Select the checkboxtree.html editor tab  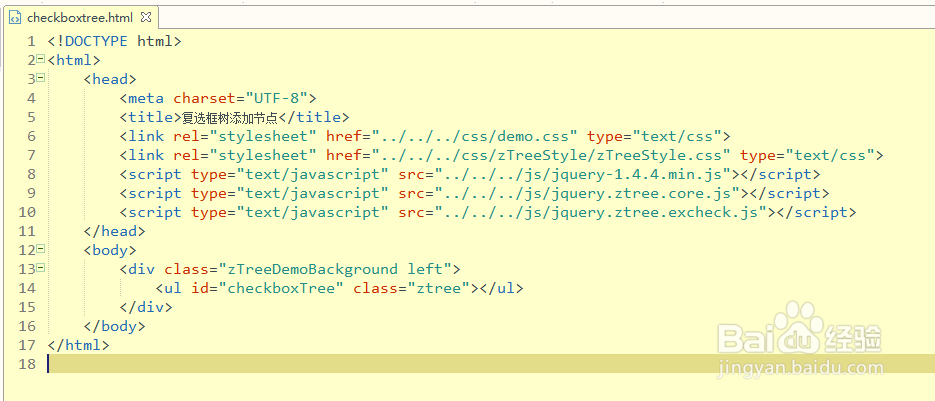(80, 17)
